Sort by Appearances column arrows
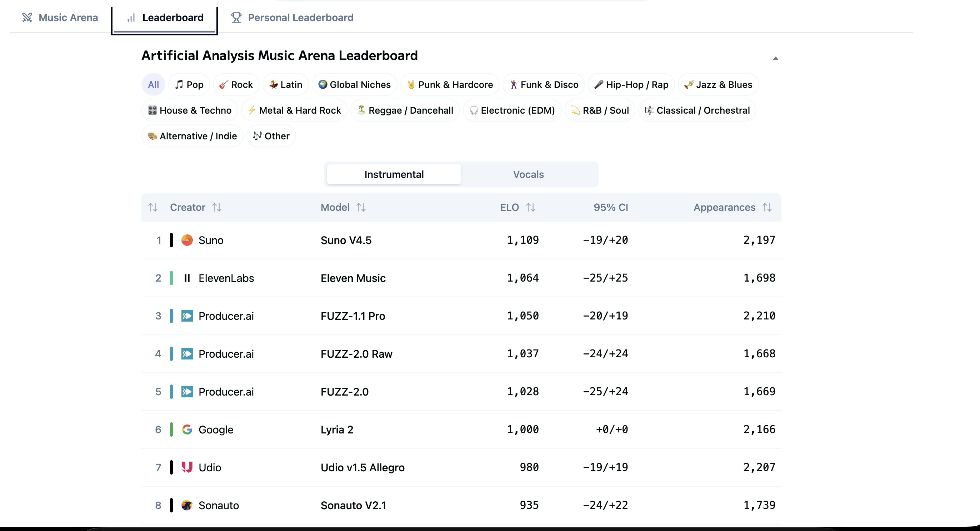Viewport: 980px width, 531px height. click(x=767, y=208)
